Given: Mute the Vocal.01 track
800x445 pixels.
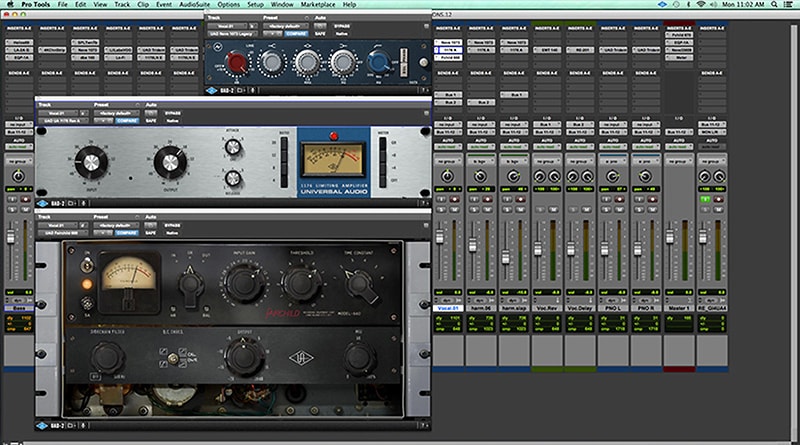Looking at the screenshot, I should [x=454, y=209].
